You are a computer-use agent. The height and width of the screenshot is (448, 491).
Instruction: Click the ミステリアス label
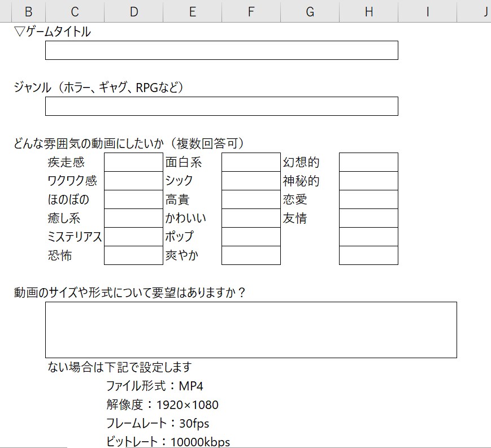(x=75, y=237)
